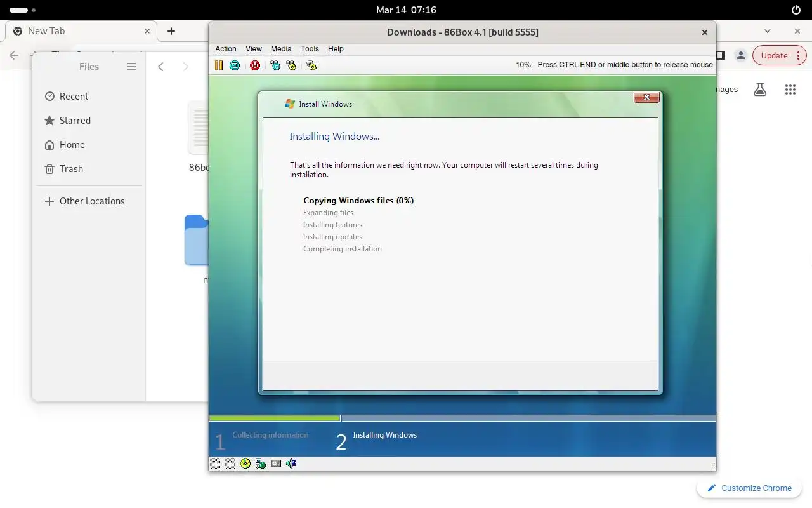Image resolution: width=812 pixels, height=508 pixels.
Task: Open Recent in Files sidebar
Action: coord(89,97)
